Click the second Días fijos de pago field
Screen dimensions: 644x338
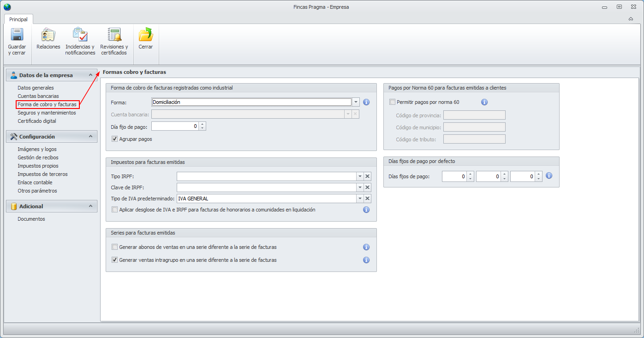click(489, 176)
